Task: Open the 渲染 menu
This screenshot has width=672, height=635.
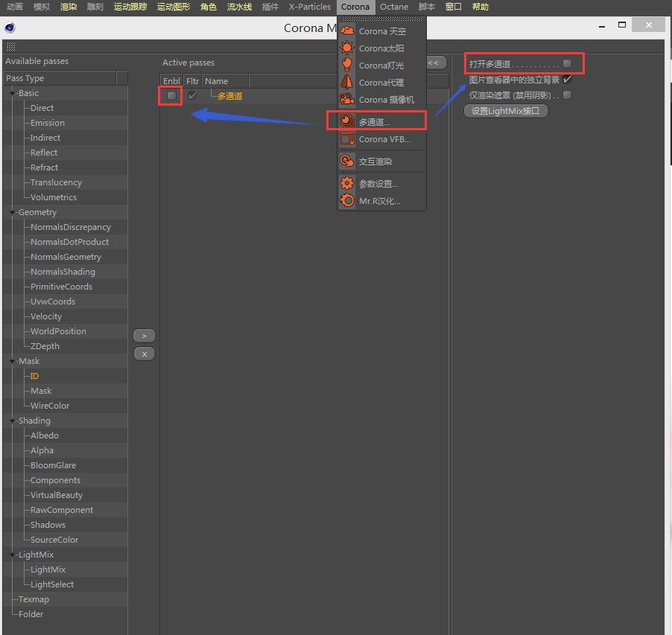Action: [69, 7]
